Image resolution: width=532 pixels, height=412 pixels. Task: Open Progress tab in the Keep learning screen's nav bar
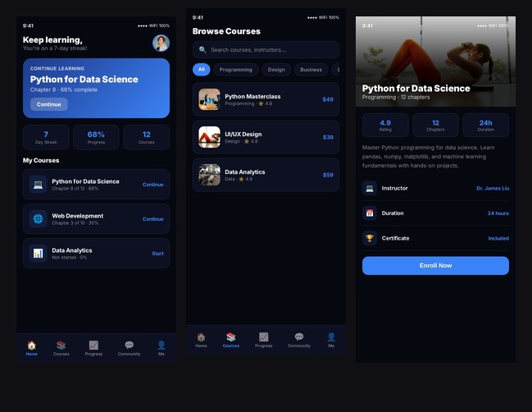click(x=93, y=348)
